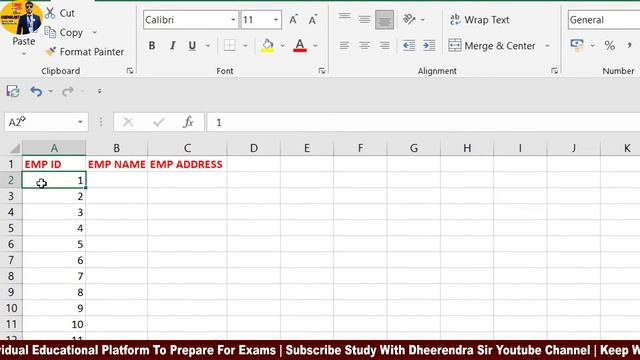Open Insert Function fx
The image size is (640, 360).
click(188, 122)
